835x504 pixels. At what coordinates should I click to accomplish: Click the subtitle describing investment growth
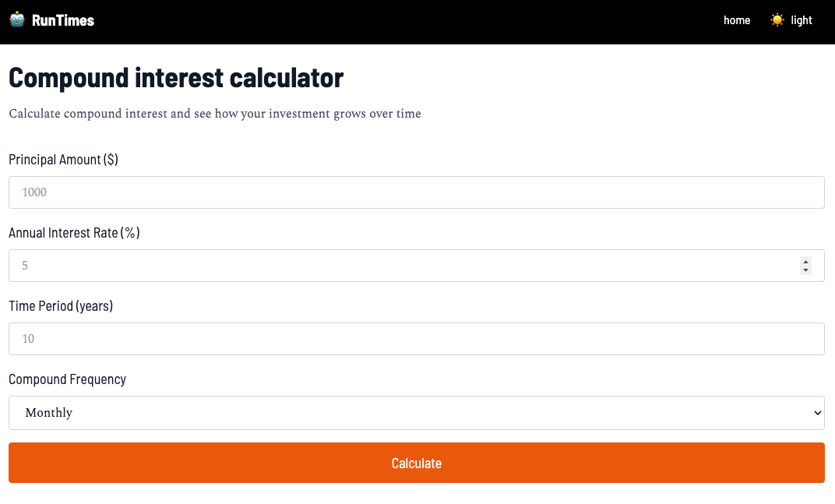point(215,114)
